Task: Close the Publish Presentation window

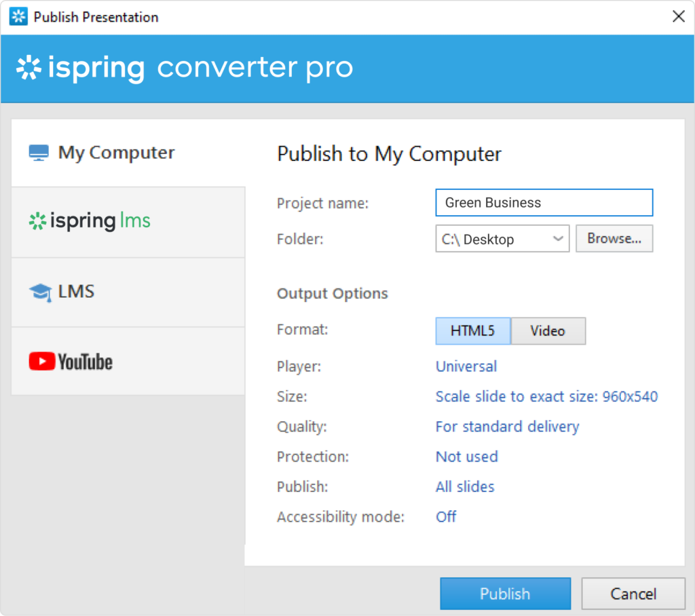Action: (x=678, y=16)
